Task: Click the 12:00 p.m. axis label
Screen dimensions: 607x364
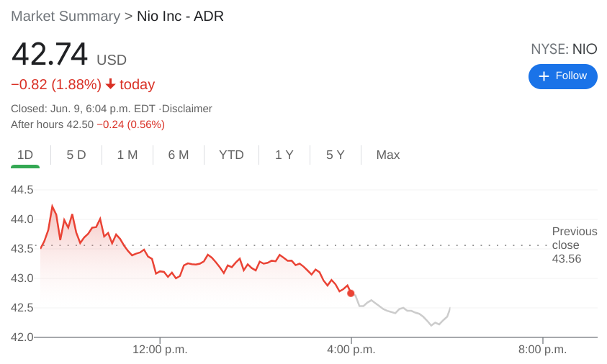Action: tap(160, 350)
